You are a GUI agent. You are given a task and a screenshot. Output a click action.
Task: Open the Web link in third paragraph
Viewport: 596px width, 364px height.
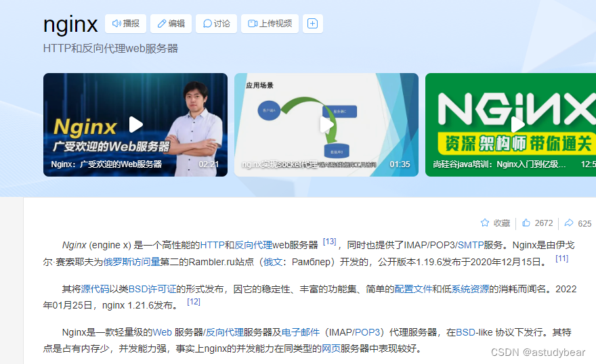tap(163, 332)
